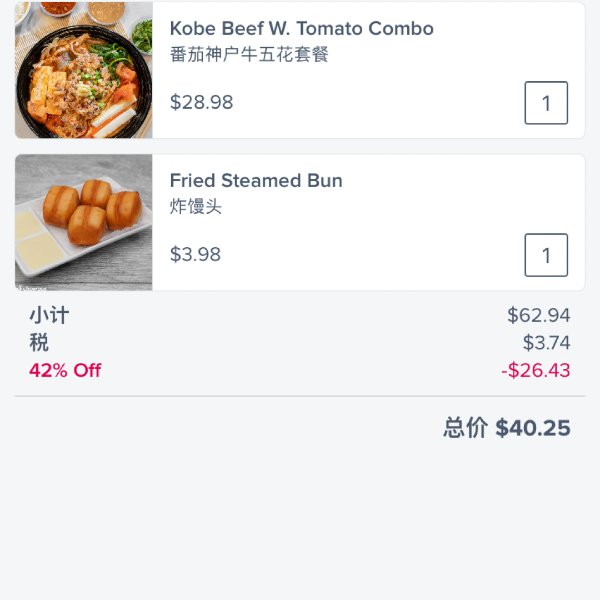The width and height of the screenshot is (600, 600).
Task: Click the 42% Off discount label
Action: [x=65, y=370]
